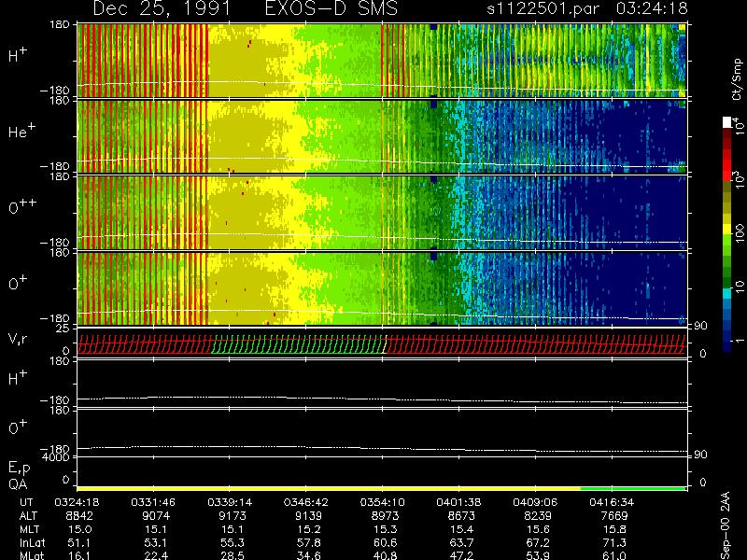This screenshot has width=747, height=560.
Task: Click the file name 's1122501.par'
Action: click(543, 8)
